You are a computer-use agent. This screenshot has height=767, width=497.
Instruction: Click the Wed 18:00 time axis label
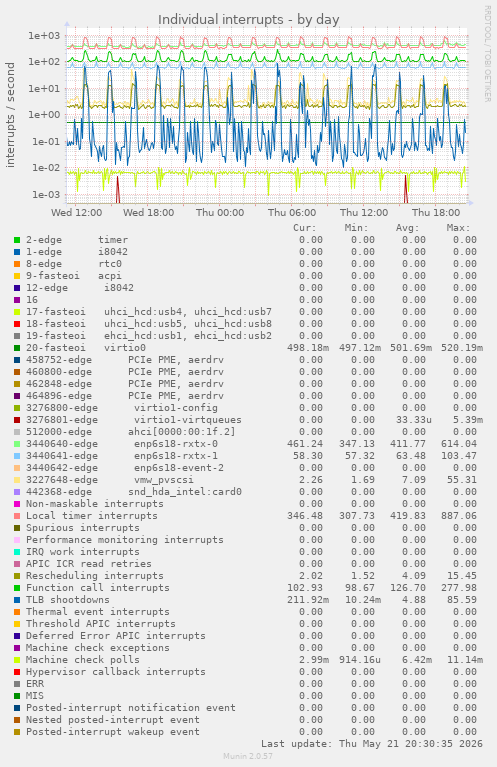[148, 212]
